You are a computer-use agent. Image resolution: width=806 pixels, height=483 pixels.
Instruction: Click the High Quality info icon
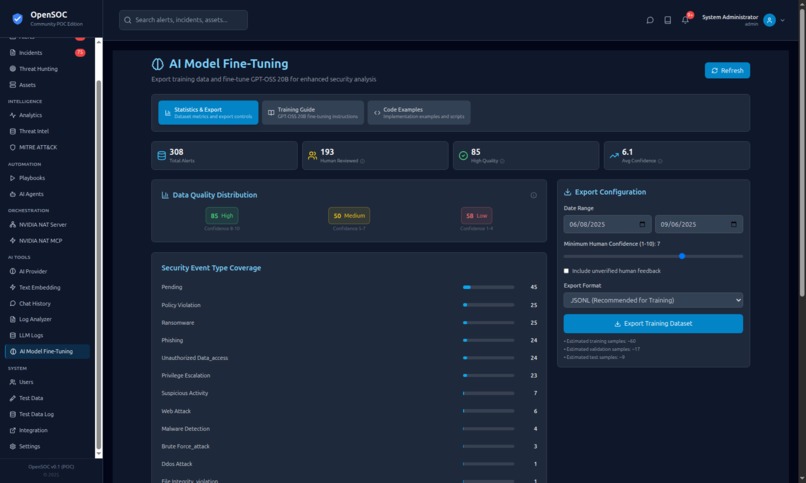(x=502, y=161)
